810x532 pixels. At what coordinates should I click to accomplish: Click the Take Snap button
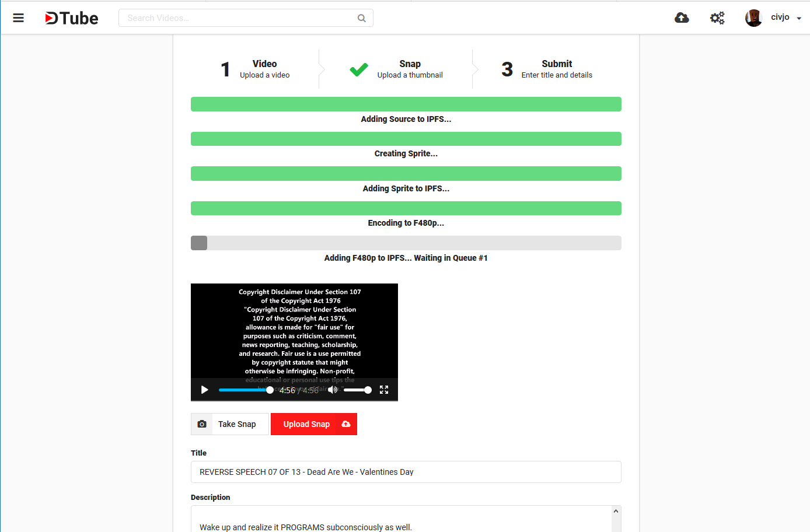(x=238, y=424)
